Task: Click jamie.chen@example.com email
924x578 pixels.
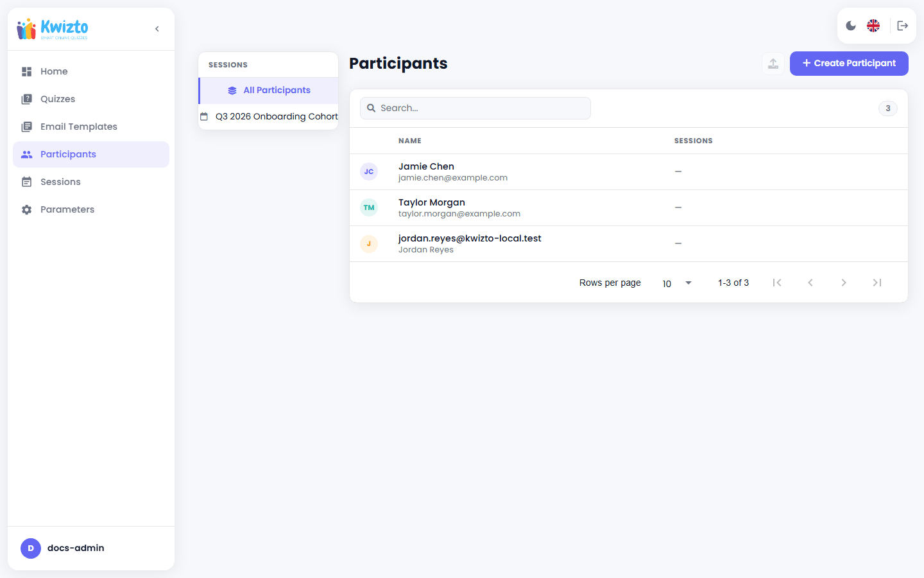Action: pyautogui.click(x=453, y=178)
